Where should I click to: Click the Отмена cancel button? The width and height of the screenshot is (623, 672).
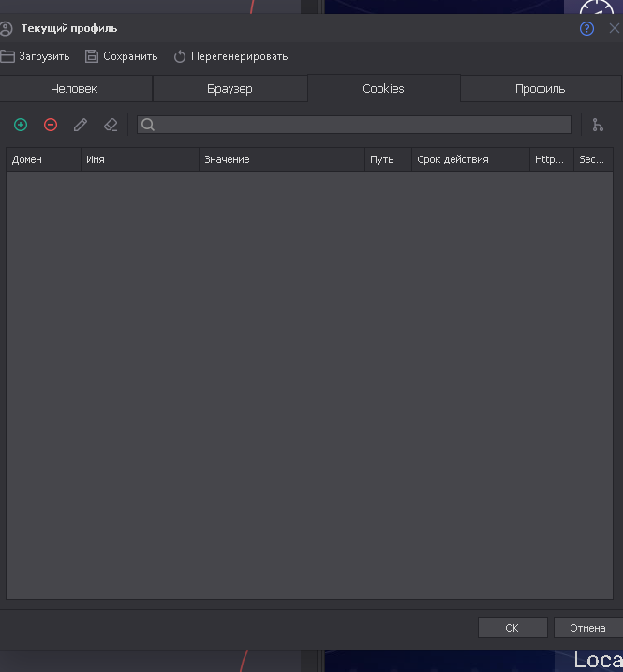588,628
